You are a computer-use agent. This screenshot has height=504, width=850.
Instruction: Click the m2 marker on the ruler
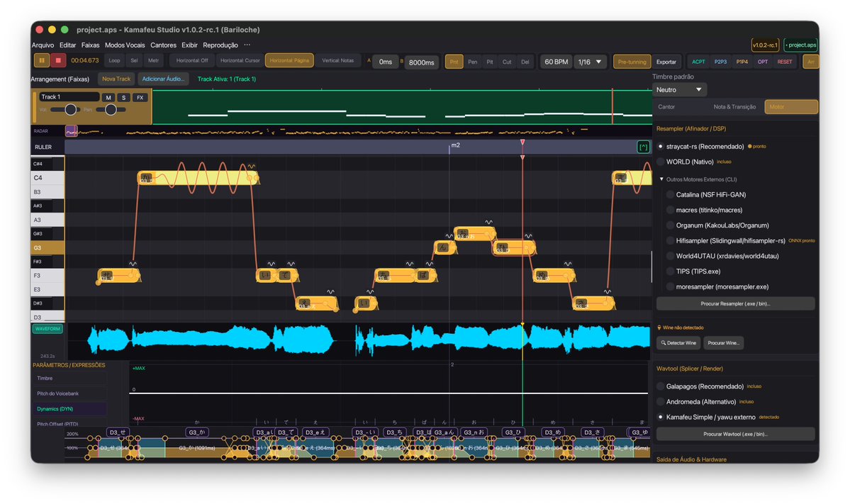pos(455,145)
